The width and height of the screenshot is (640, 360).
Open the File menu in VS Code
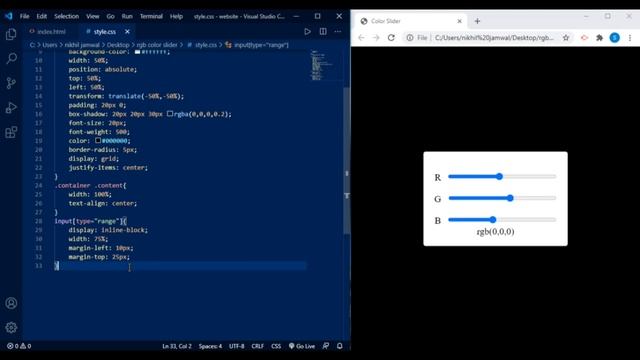pyautogui.click(x=24, y=16)
